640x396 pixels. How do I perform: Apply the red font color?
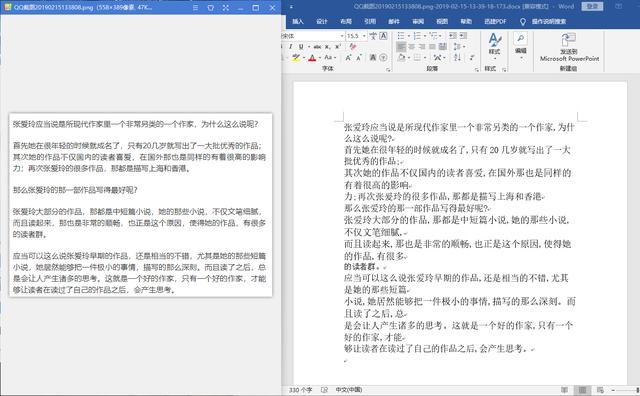pos(312,58)
